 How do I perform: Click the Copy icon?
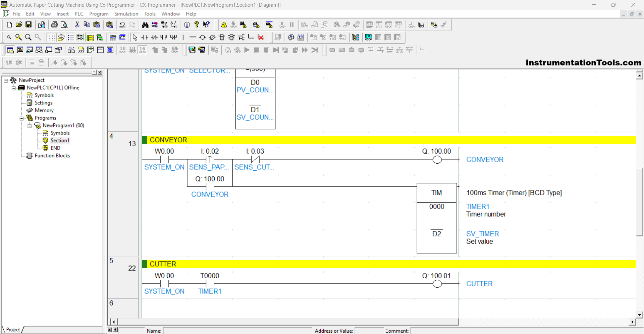87,25
